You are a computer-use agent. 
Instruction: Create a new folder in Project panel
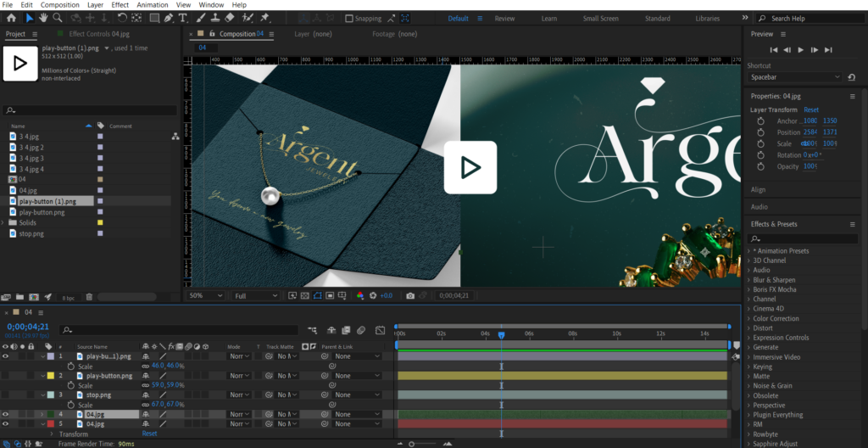20,297
